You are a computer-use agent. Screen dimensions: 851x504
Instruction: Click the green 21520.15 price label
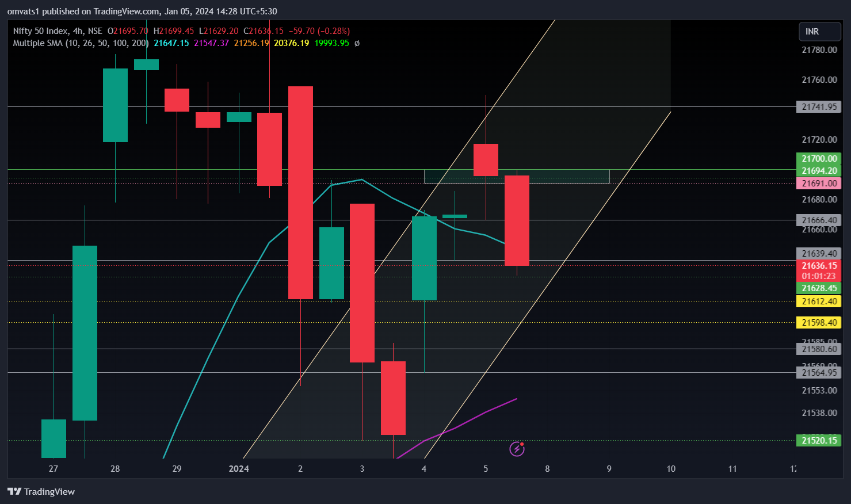click(819, 441)
